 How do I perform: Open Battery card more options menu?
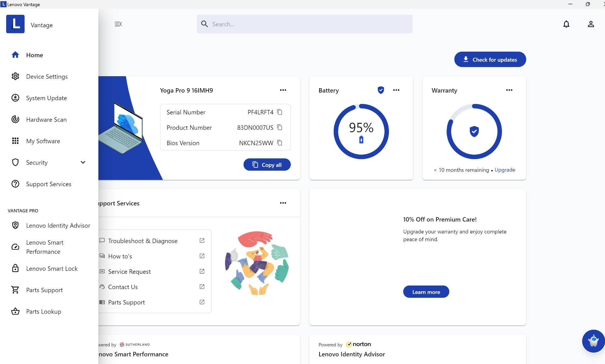tap(396, 90)
